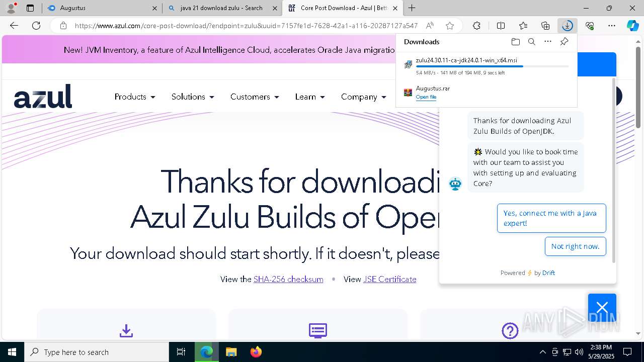Close the java 21 download zulu tab
Screen dimensions: 644x362
(x=275, y=8)
